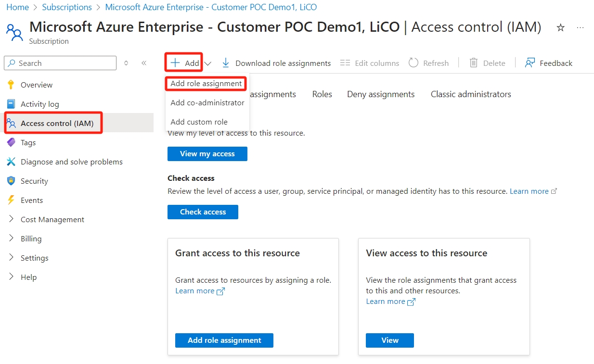Image resolution: width=594 pixels, height=364 pixels.
Task: Expand the Billing section
Action: coord(12,238)
